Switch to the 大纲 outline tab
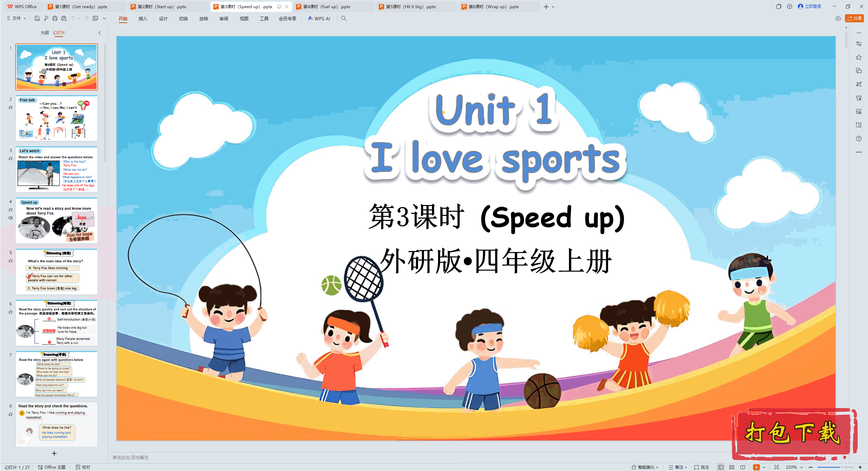 click(x=44, y=33)
